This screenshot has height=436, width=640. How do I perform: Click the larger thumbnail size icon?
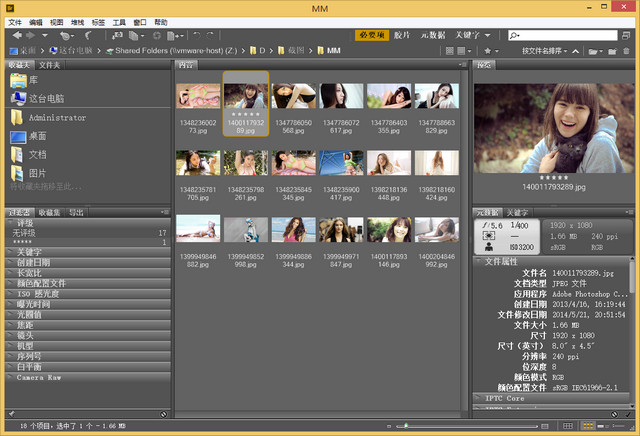pos(546,427)
